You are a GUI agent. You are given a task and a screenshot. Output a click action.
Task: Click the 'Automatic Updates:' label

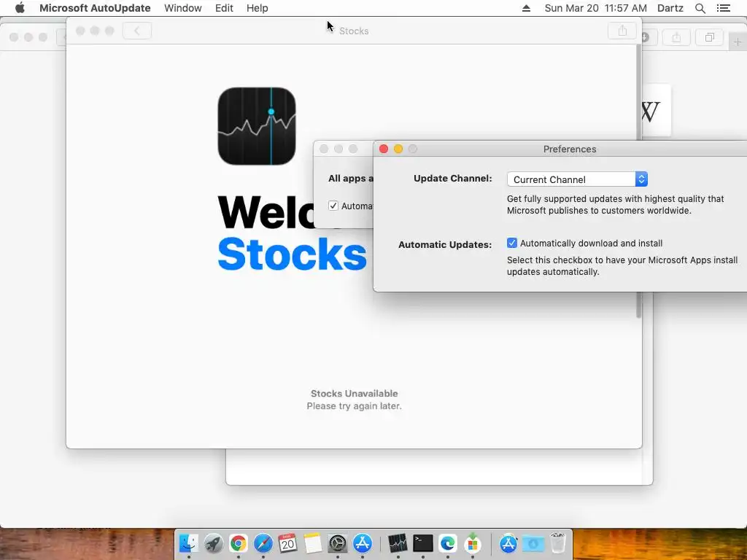pyautogui.click(x=445, y=244)
